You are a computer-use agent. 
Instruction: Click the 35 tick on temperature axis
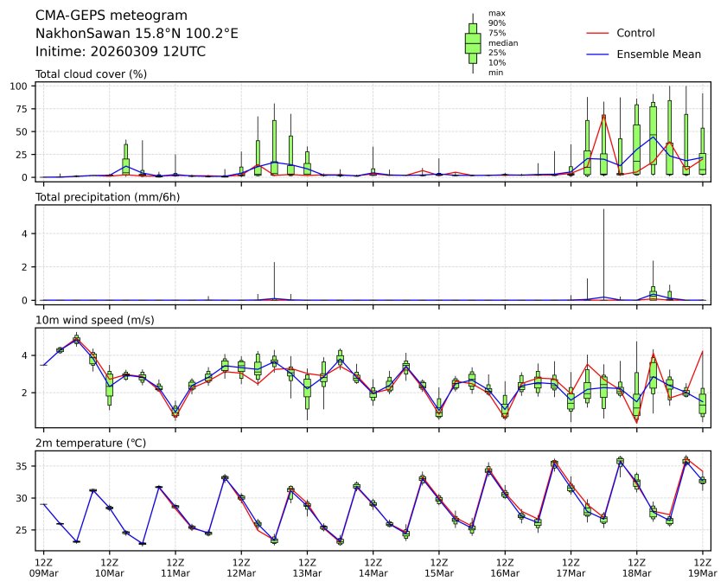23,466
